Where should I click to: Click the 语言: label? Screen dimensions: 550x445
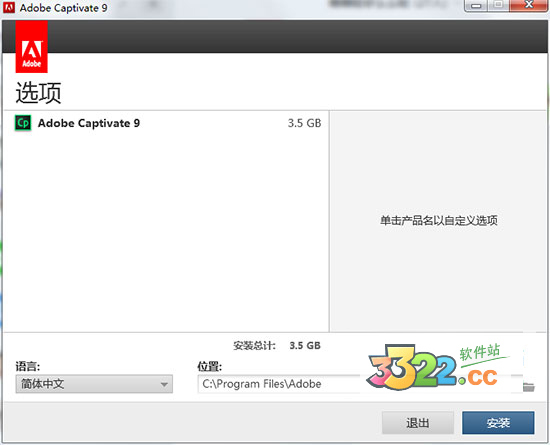click(28, 366)
